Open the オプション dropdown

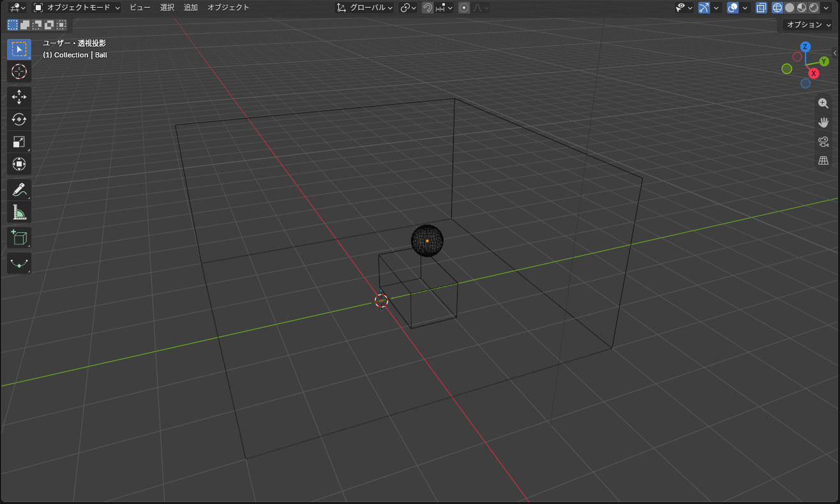(808, 25)
